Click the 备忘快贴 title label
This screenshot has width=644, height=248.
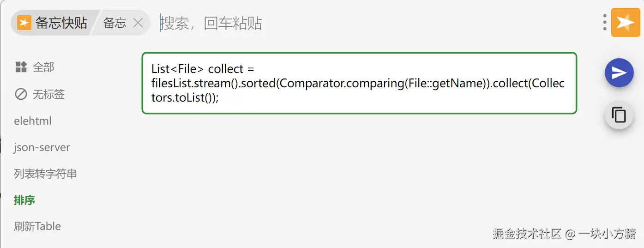click(61, 23)
